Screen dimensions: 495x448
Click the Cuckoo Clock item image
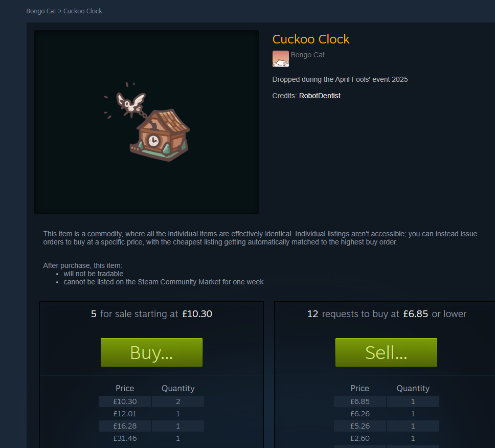pyautogui.click(x=146, y=122)
